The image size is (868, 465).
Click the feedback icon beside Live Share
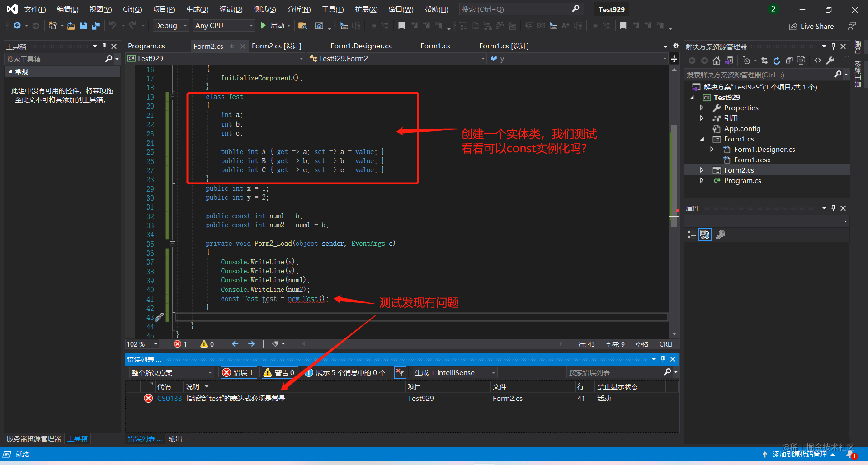coord(852,26)
